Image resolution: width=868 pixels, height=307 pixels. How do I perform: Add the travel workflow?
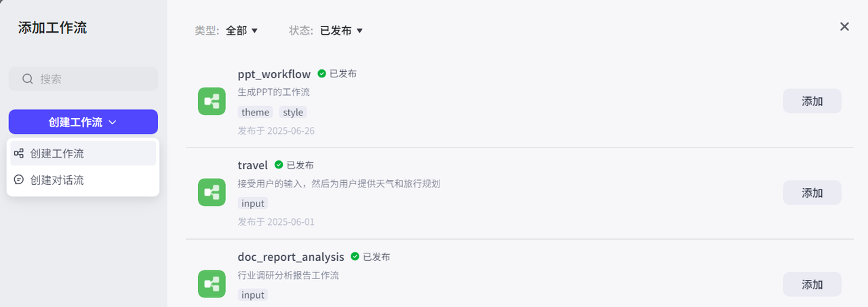click(812, 193)
